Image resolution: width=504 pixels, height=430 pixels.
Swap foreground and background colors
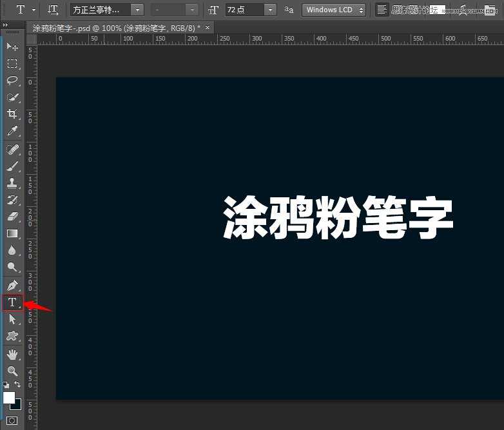[18, 385]
